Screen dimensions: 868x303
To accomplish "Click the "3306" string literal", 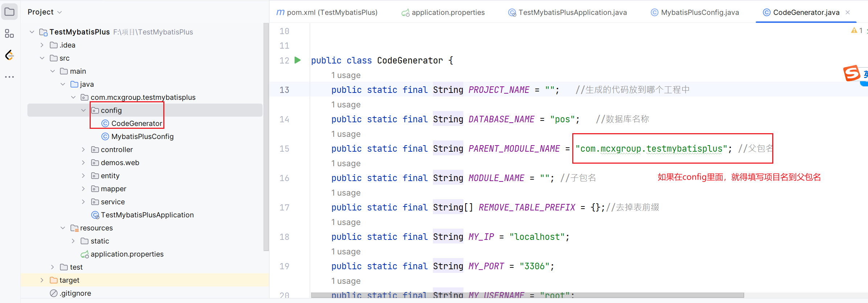I will click(535, 266).
